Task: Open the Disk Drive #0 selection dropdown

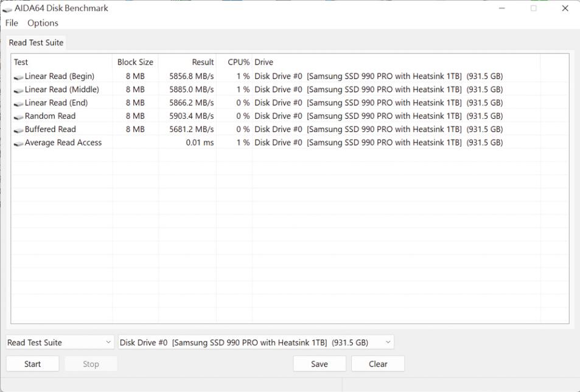Action: coord(256,343)
